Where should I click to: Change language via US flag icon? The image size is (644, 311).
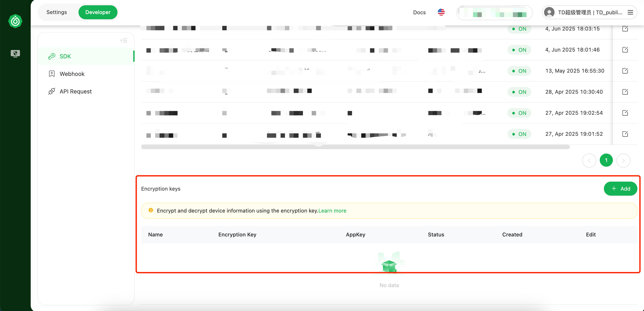tap(441, 12)
